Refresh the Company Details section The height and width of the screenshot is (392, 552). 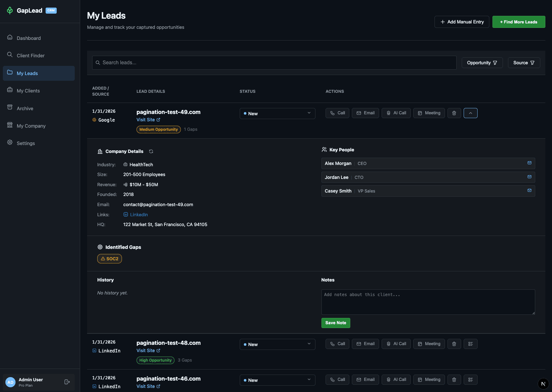[x=151, y=151]
